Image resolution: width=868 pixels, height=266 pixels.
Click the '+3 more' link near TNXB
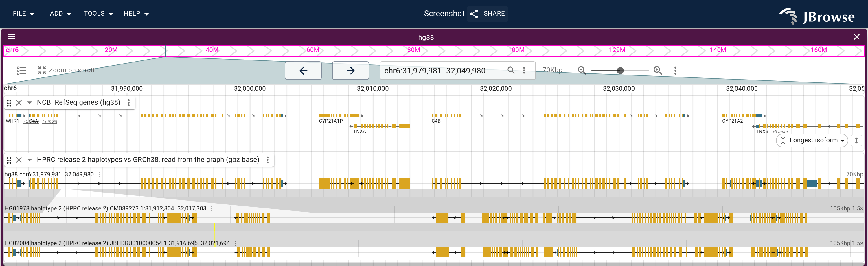(x=780, y=132)
